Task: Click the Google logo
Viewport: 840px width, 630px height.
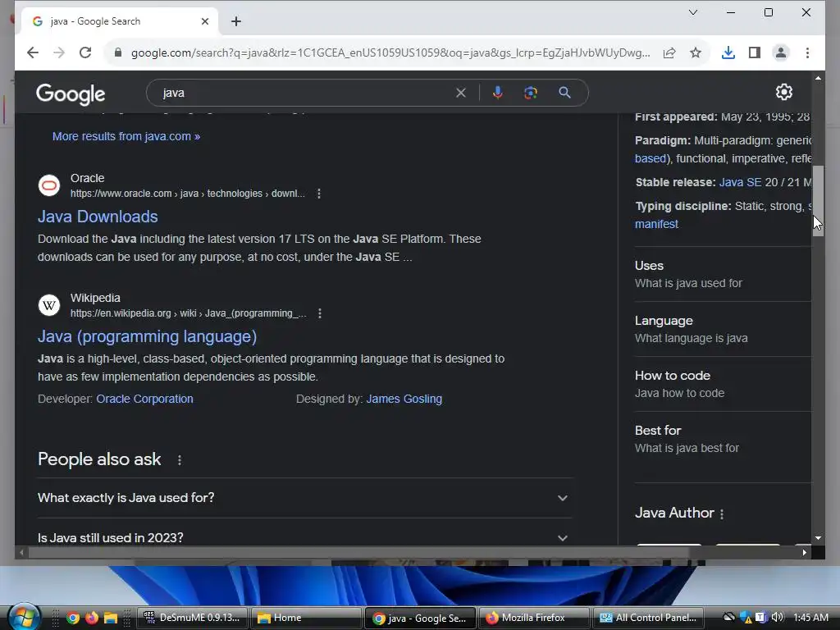Action: coord(71,94)
